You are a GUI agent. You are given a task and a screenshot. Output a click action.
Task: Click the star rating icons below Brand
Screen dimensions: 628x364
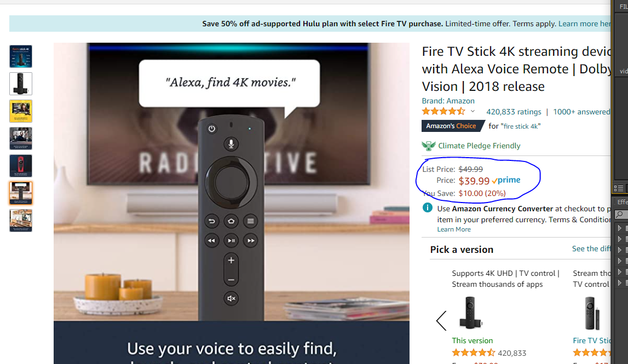tap(443, 111)
